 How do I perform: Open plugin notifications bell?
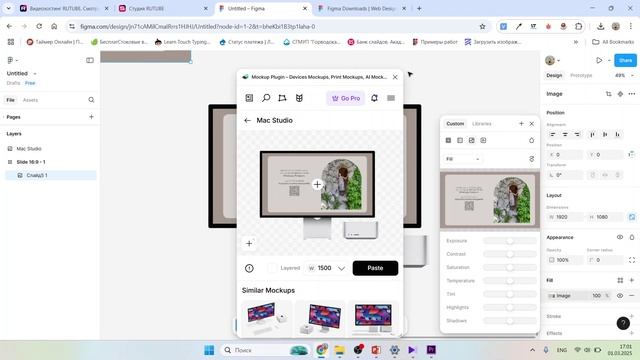click(374, 98)
